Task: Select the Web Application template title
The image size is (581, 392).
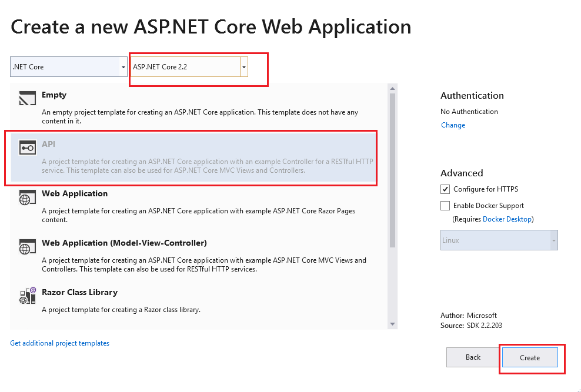Action: pyautogui.click(x=75, y=193)
